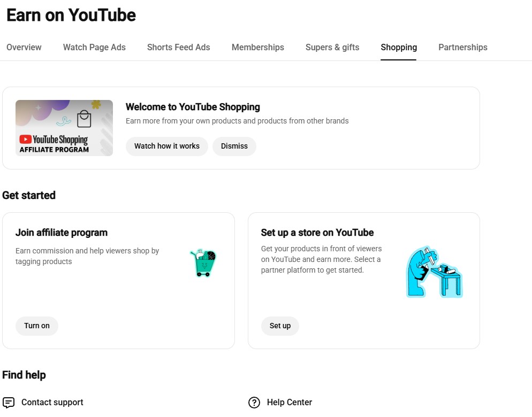Click the 'Earn more from your own products' subtitle
This screenshot has height=417, width=532.
(x=237, y=121)
